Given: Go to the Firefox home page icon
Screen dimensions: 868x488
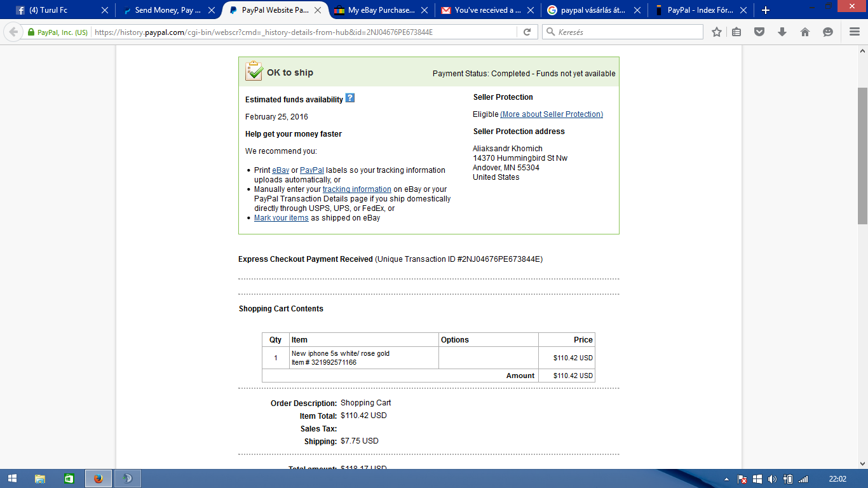Looking at the screenshot, I should tap(805, 32).
